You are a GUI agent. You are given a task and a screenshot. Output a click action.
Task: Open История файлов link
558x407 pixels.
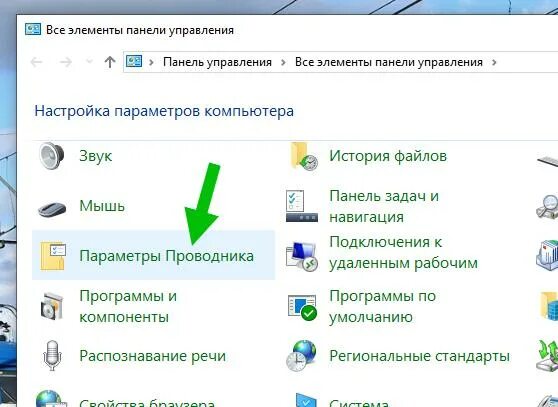pyautogui.click(x=388, y=156)
